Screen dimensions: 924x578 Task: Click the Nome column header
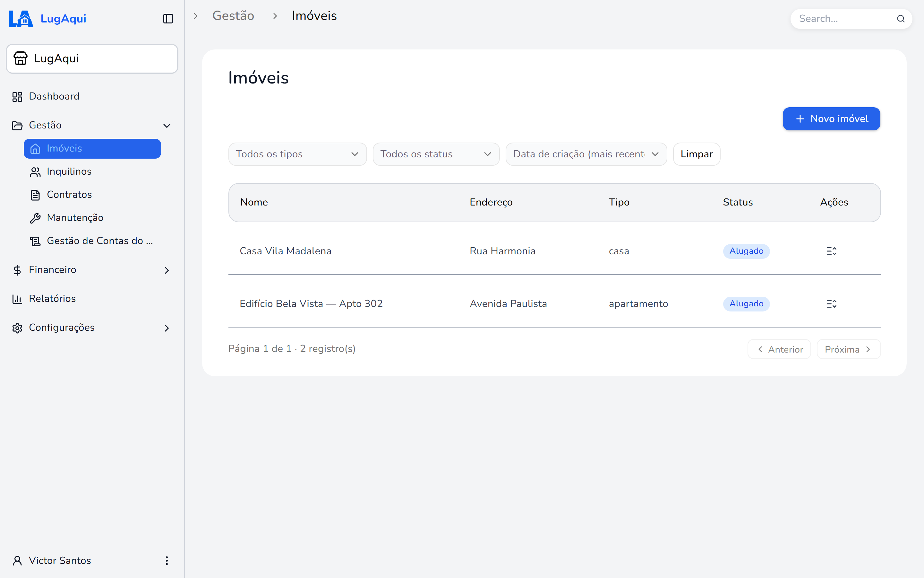tap(254, 202)
